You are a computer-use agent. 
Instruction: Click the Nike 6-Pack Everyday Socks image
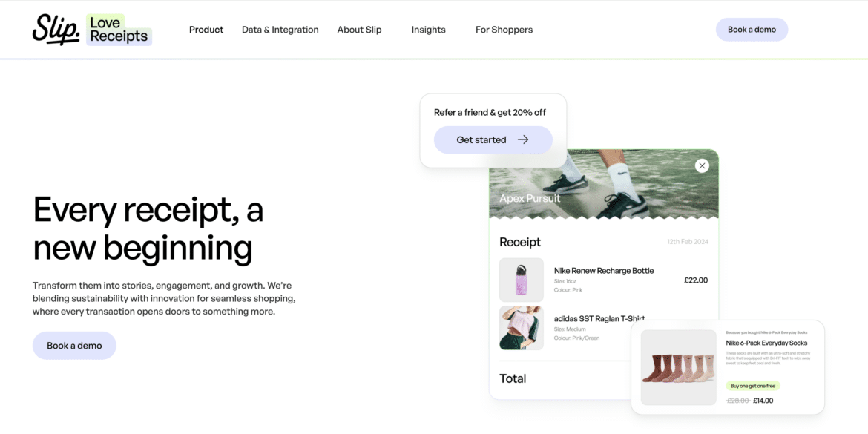677,366
